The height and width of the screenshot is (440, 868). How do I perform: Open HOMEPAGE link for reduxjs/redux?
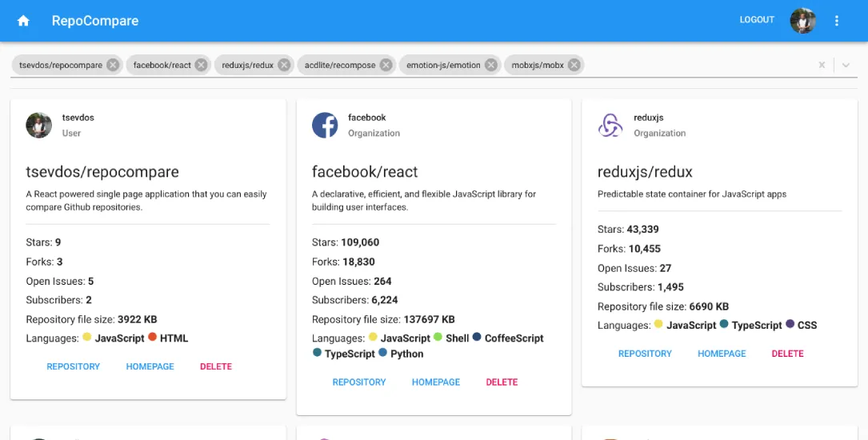(722, 353)
